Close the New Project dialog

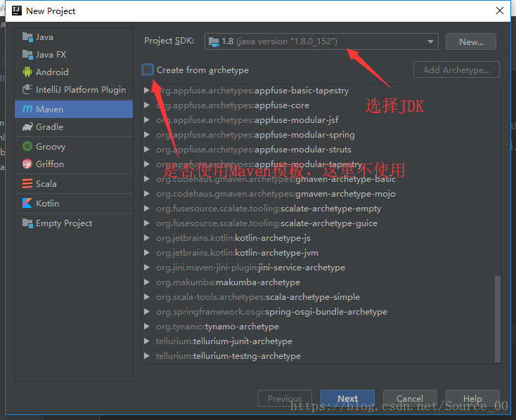[500, 11]
